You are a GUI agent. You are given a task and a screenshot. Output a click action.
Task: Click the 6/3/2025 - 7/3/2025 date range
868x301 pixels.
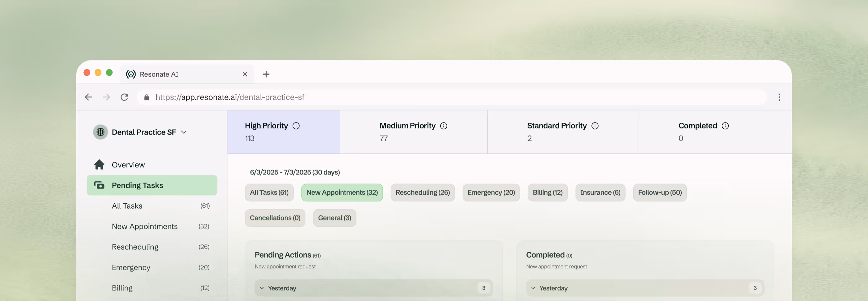(x=294, y=172)
